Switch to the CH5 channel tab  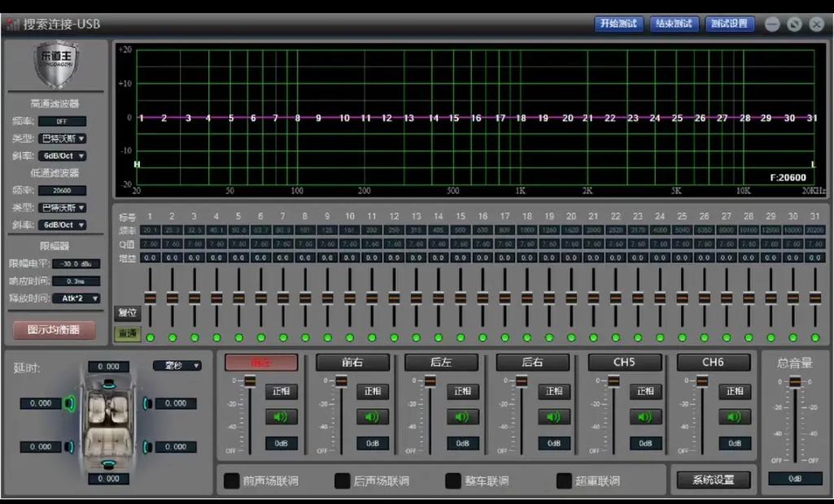point(624,363)
